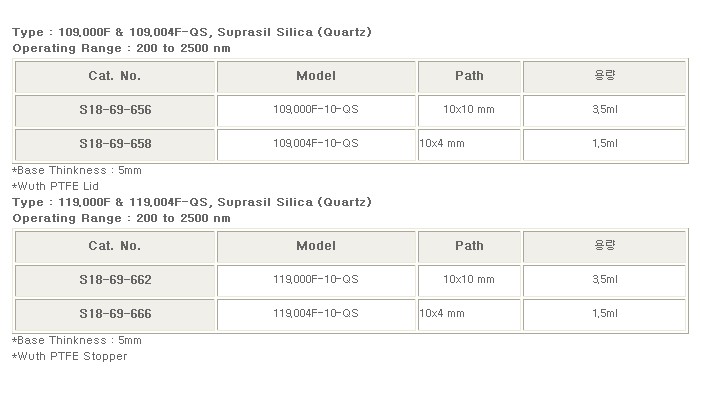Select model 109,004F-10-QS cell
701x400 pixels.
(316, 144)
